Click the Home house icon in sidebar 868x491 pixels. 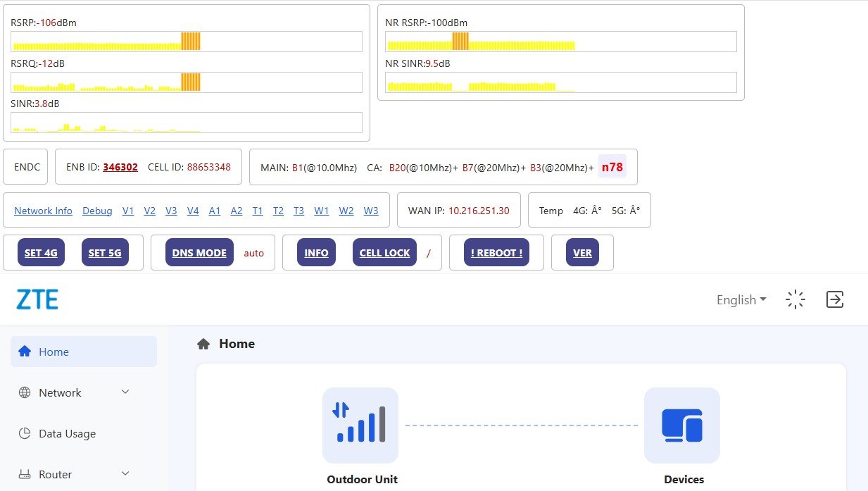point(25,352)
